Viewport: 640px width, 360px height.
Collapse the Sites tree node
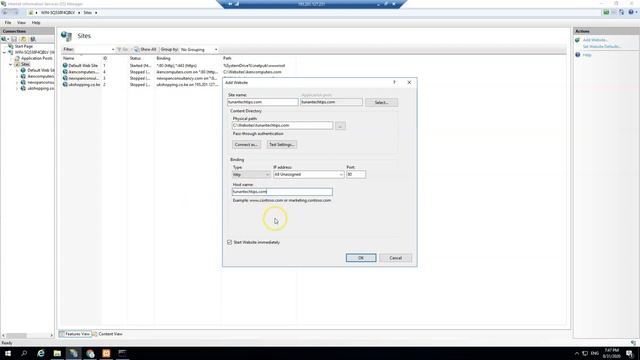(11, 64)
